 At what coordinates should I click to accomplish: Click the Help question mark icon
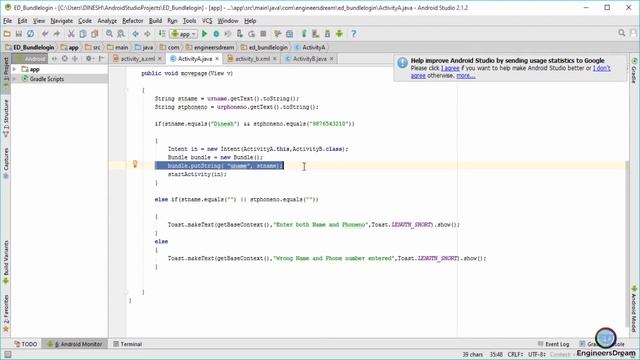tap(353, 34)
